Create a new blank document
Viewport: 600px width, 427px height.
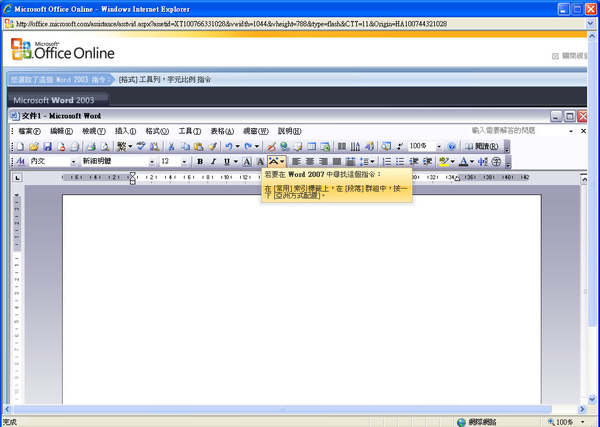20,147
